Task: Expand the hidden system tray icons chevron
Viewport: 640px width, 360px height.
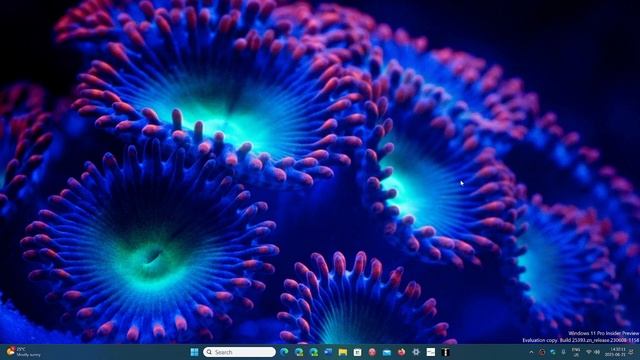Action: pos(531,352)
